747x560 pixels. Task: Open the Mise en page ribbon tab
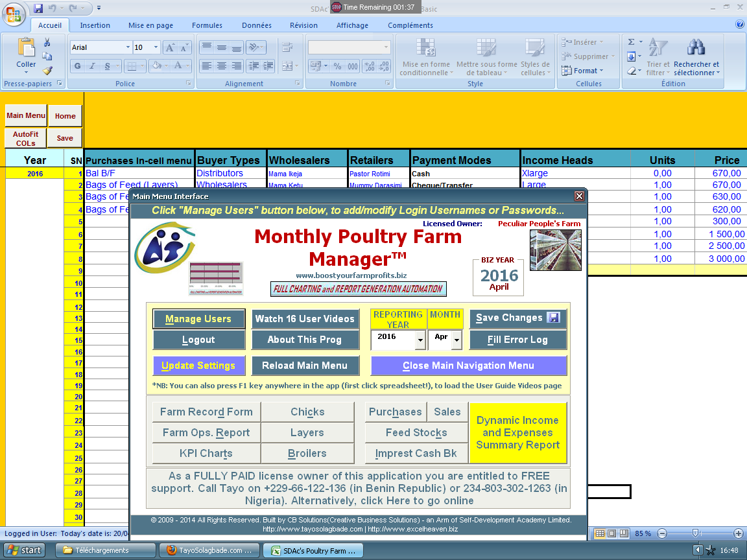coord(150,25)
